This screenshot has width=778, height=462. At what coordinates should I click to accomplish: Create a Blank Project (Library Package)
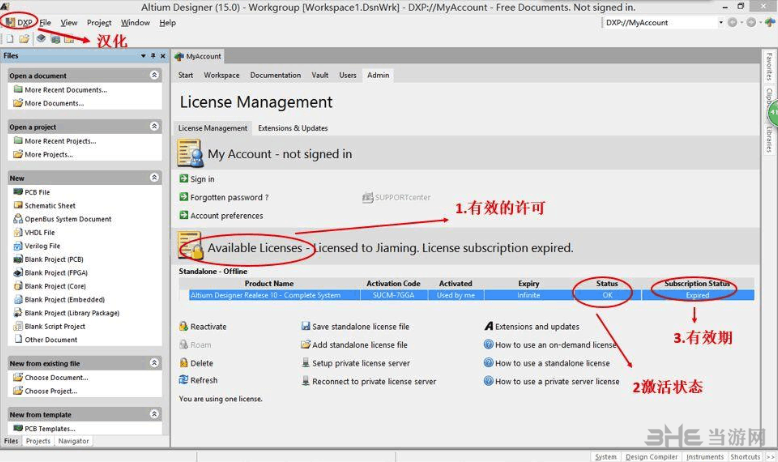(66, 313)
